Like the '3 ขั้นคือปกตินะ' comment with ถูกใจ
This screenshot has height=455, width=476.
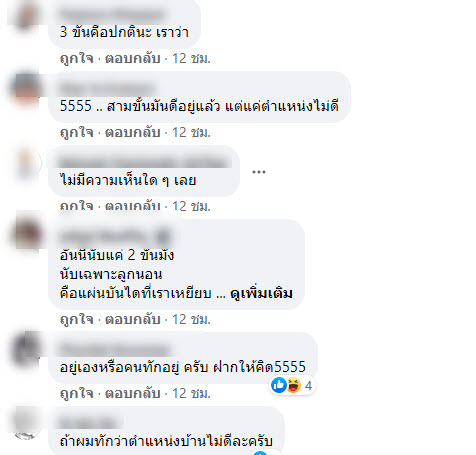click(x=77, y=59)
